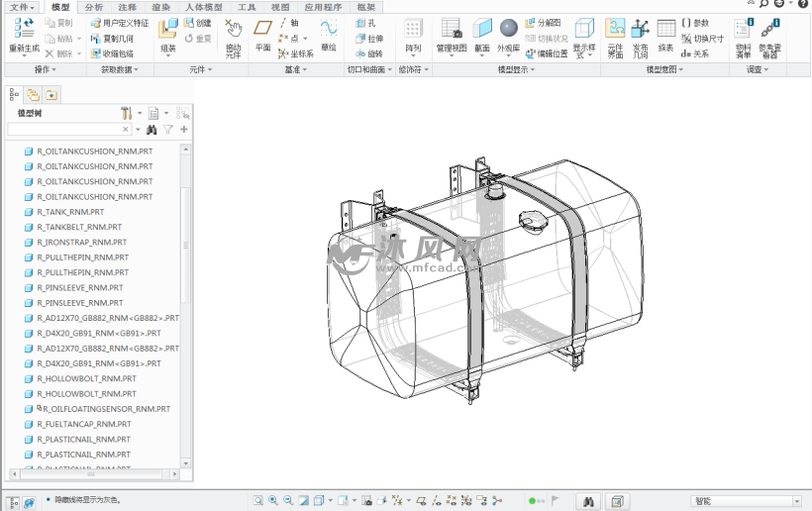Viewport: 812px width, 511px height.
Task: Click the Component Interface (元件界面) icon
Action: click(x=615, y=29)
